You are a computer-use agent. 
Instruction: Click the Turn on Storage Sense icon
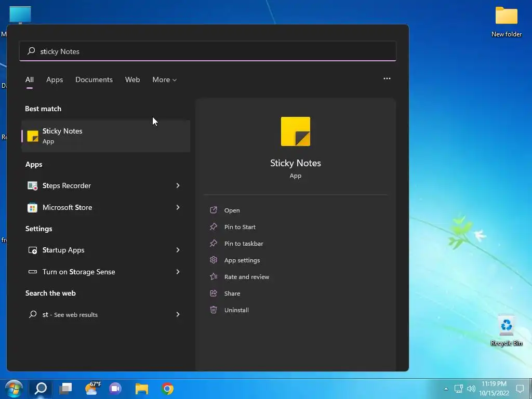point(33,272)
